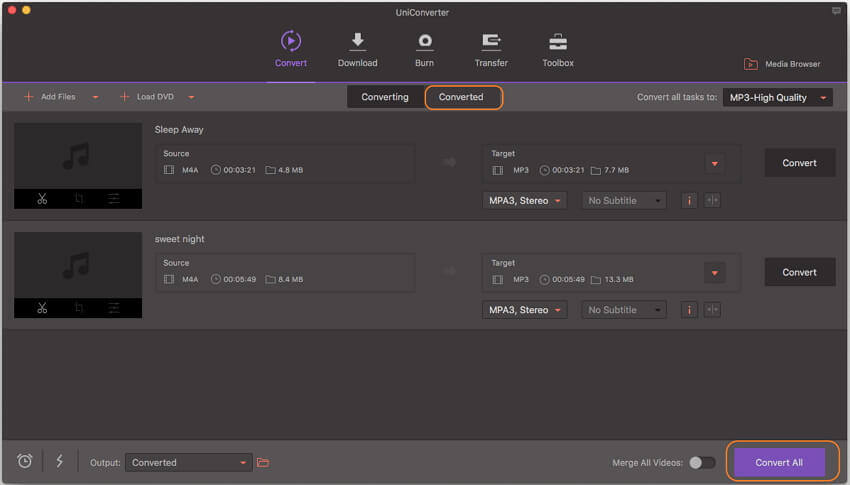Open No Subtitle dropdown for Sleep Away
This screenshot has height=485, width=850.
click(x=624, y=201)
